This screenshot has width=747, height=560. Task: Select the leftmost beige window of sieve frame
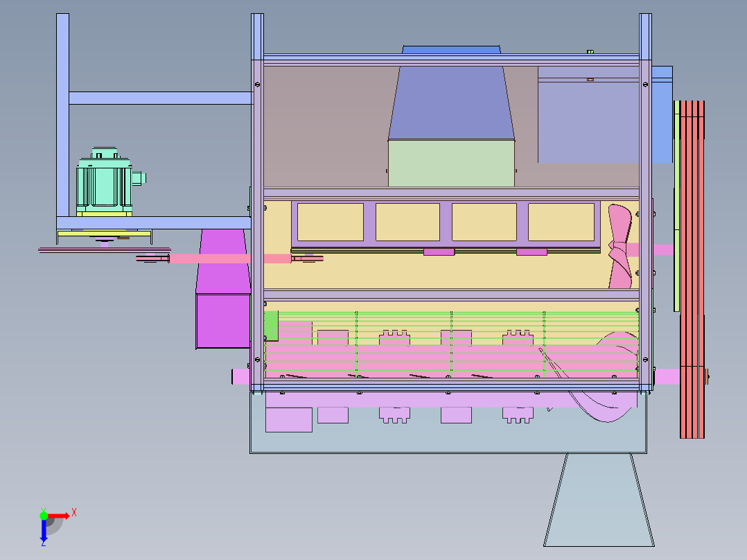330,222
